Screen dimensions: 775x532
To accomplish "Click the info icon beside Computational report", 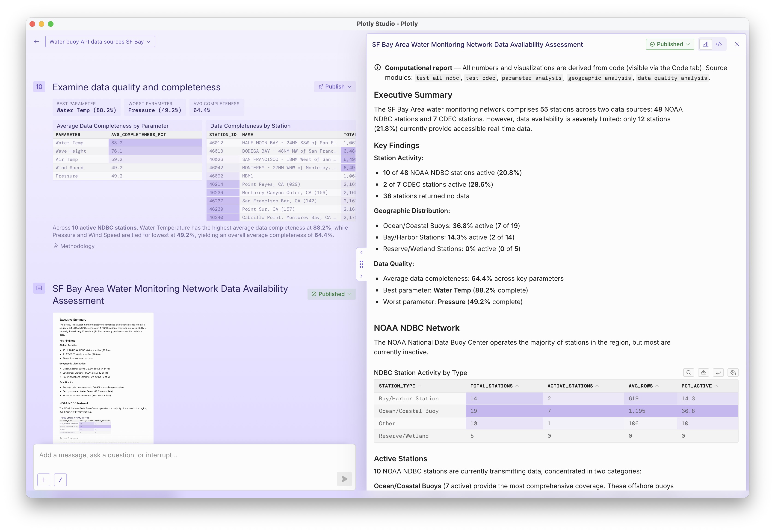I will pos(378,68).
